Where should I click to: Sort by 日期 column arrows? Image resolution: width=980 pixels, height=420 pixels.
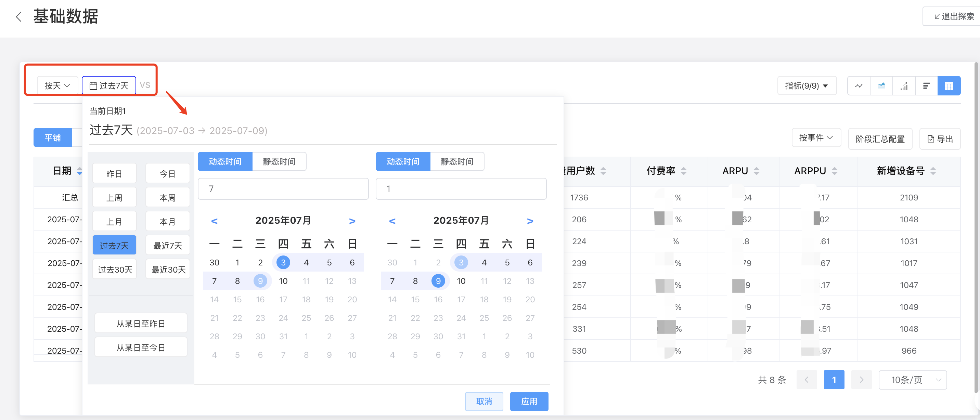pos(79,171)
